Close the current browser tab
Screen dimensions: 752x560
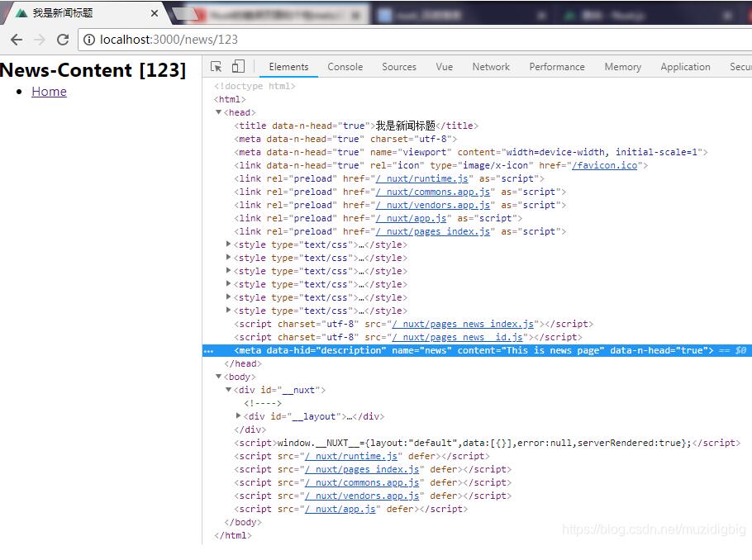[x=155, y=13]
